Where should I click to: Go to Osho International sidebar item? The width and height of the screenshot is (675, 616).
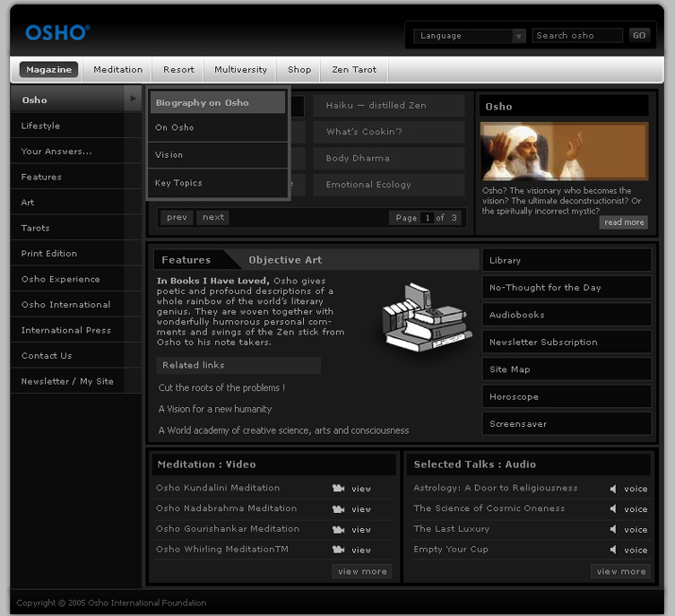pyautogui.click(x=76, y=304)
